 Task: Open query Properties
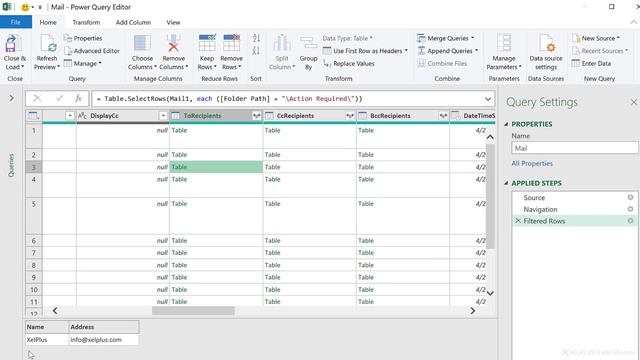pyautogui.click(x=83, y=38)
